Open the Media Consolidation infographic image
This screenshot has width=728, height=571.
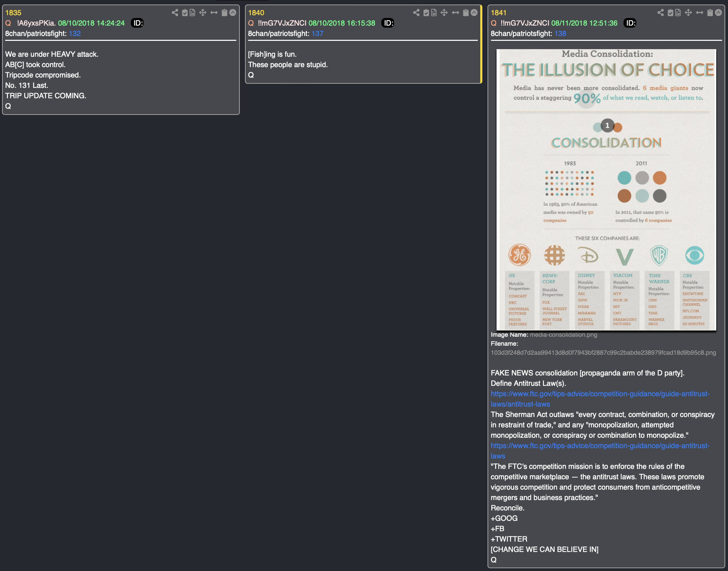tap(606, 190)
